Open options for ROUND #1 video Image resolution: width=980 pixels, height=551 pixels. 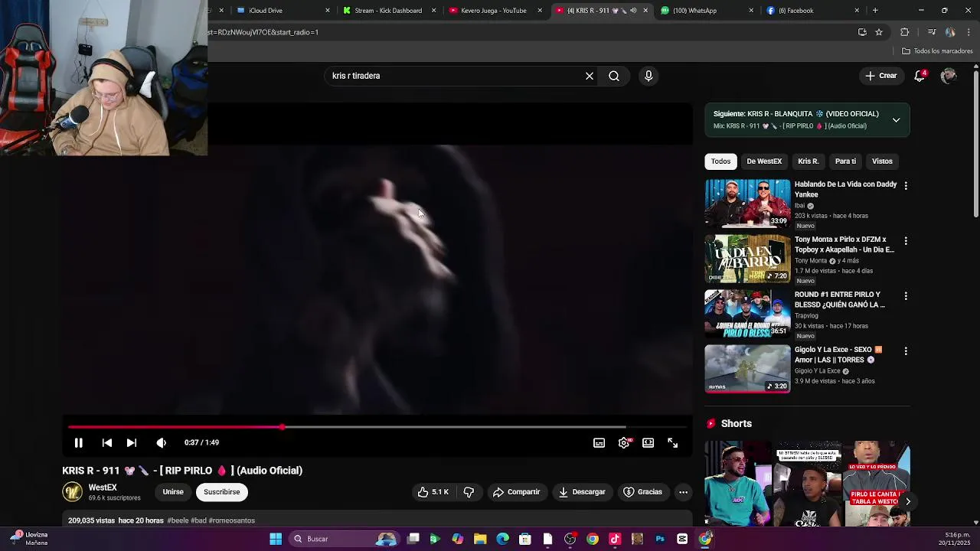[906, 296]
